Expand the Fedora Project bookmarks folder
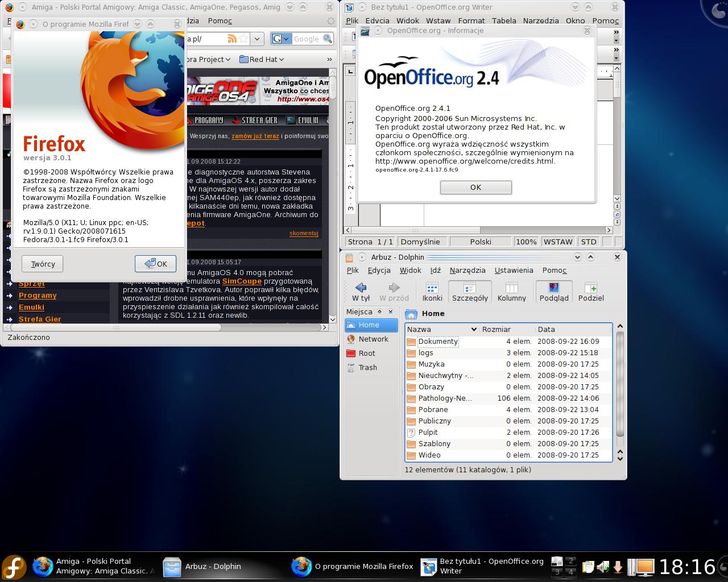The height and width of the screenshot is (582, 728). coord(208,59)
